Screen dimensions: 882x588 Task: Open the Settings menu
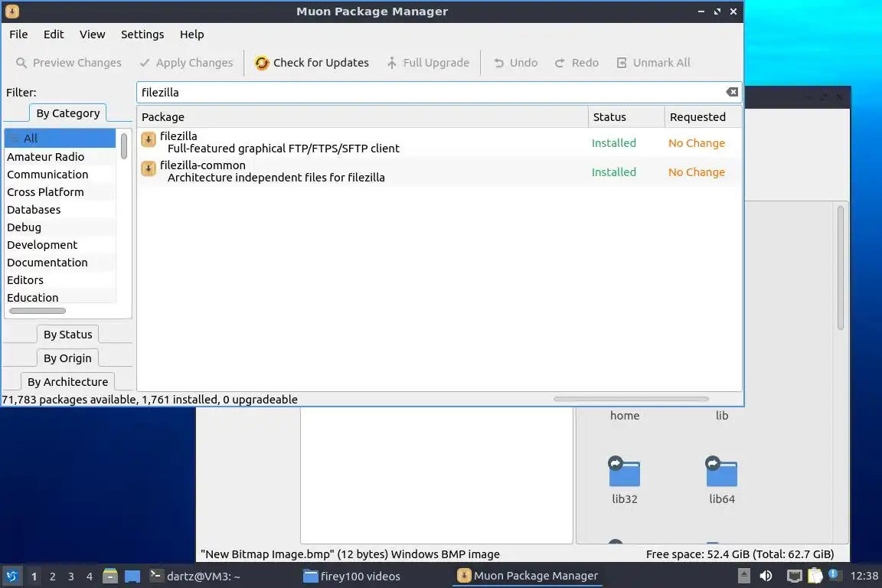point(142,34)
